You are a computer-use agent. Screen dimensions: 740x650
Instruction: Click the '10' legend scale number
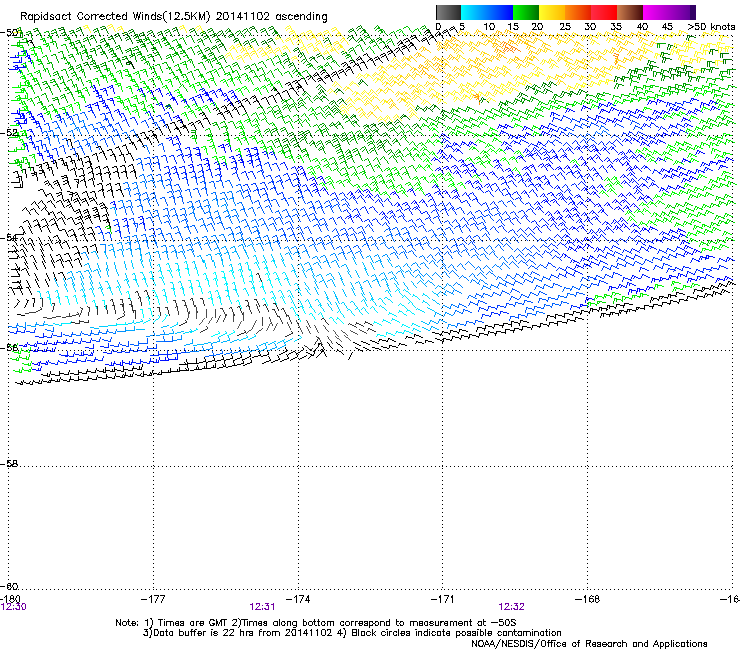[x=489, y=27]
